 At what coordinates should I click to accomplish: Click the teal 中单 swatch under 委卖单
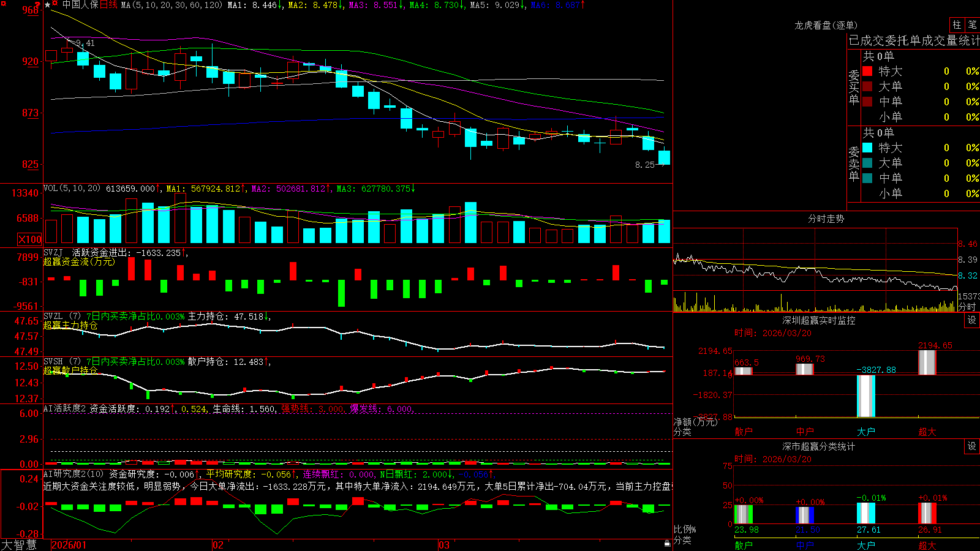pos(867,178)
